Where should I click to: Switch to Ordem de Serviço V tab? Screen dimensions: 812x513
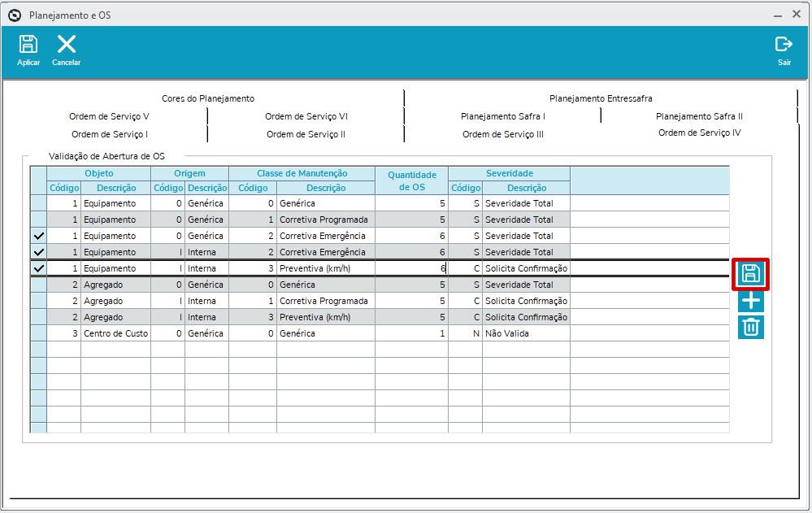pyautogui.click(x=109, y=116)
